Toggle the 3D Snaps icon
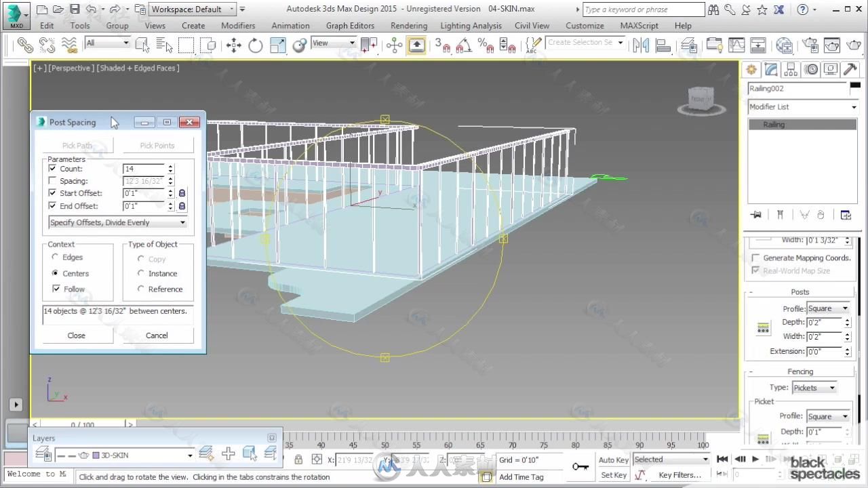 442,45
